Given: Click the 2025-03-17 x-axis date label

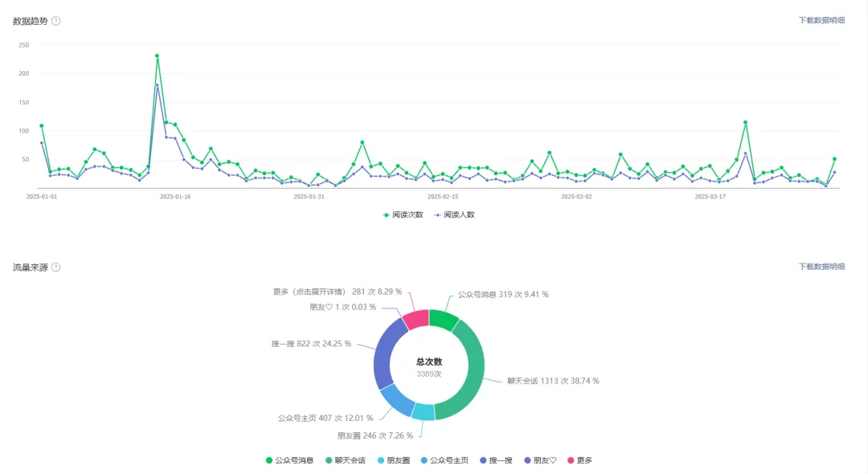Looking at the screenshot, I should coord(710,196).
